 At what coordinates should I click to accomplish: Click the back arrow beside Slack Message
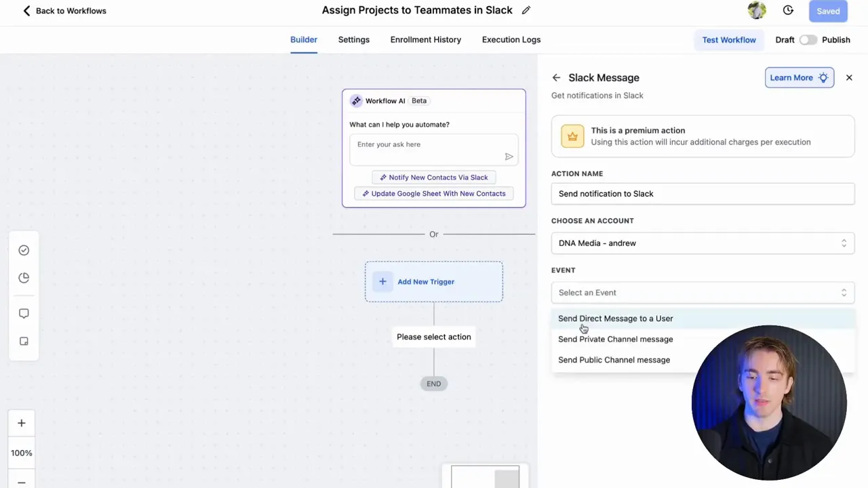tap(556, 78)
